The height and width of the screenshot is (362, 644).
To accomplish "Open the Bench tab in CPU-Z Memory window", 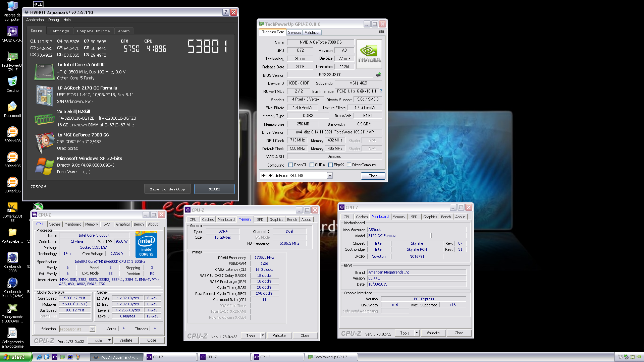I will click(x=292, y=220).
